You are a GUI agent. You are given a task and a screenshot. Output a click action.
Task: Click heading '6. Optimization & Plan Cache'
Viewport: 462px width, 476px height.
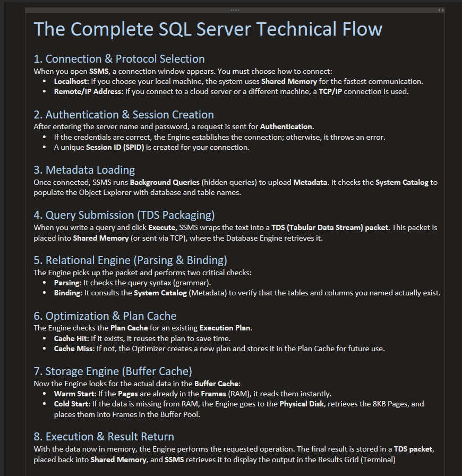pos(105,316)
